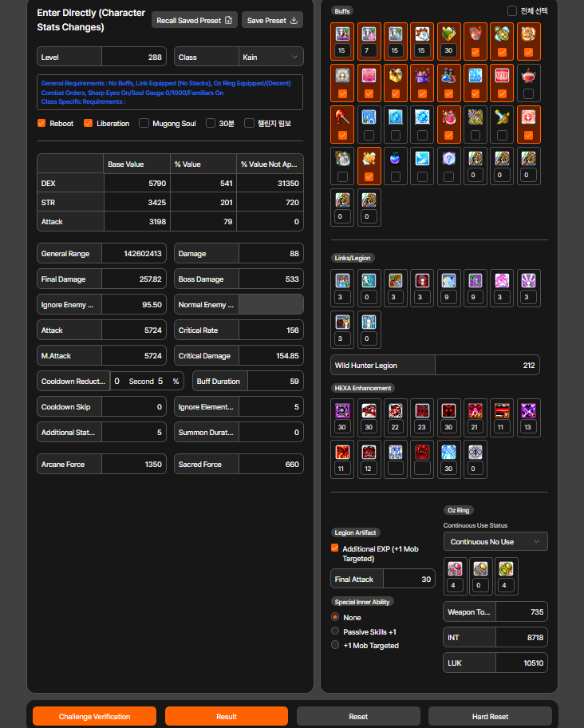Select the red teapot buff icon
Viewport: 584px width, 728px height.
528,76
